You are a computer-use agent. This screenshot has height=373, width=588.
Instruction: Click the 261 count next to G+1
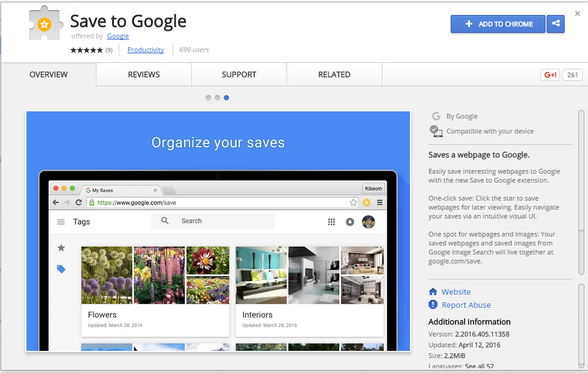572,74
